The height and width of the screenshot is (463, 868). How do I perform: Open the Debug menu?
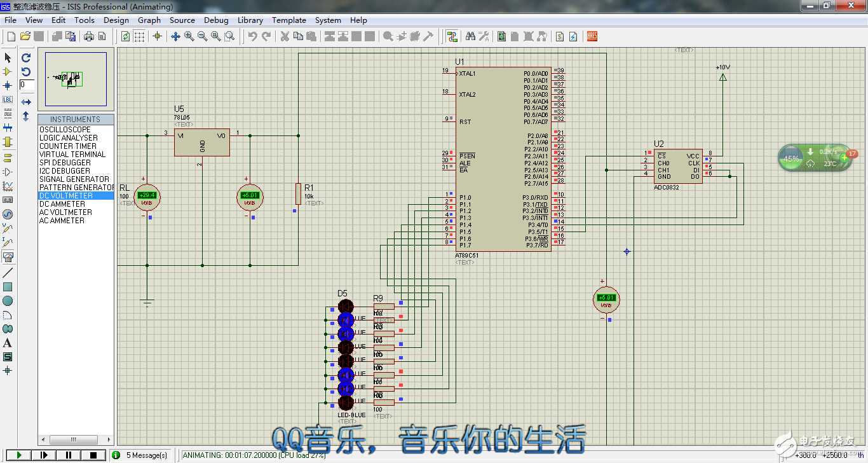pos(216,20)
